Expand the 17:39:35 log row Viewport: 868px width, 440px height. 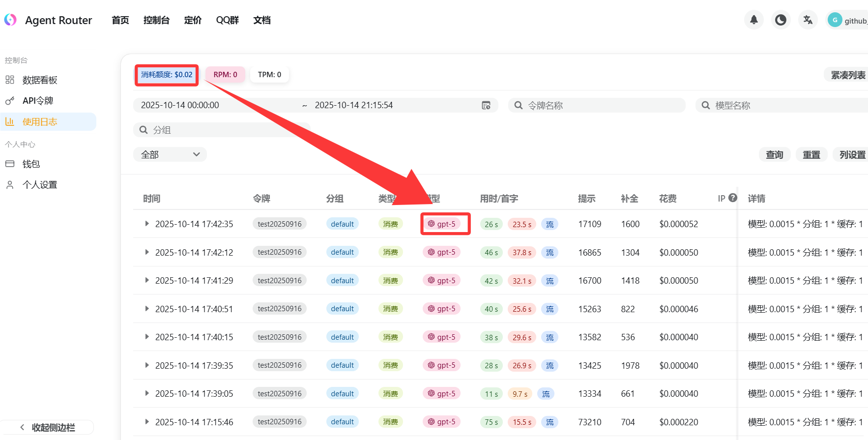click(146, 365)
